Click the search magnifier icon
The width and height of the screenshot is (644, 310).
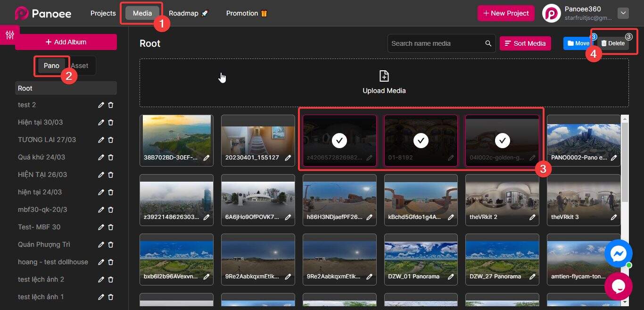coord(488,43)
